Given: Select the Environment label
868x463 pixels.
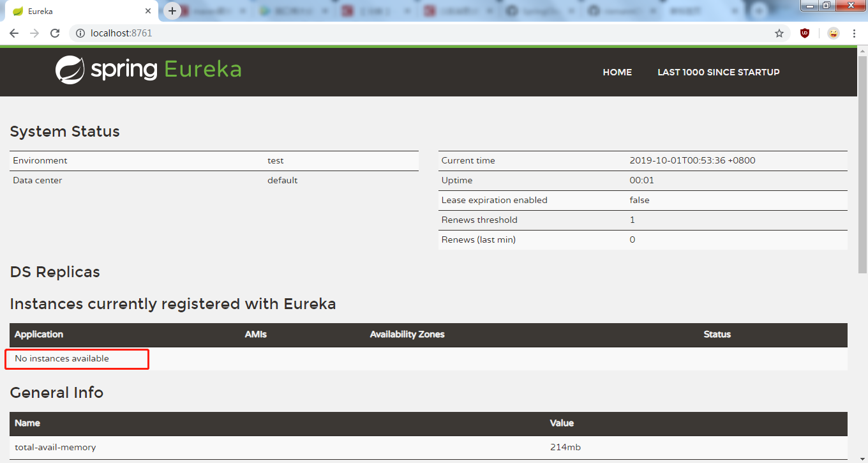Looking at the screenshot, I should click(x=40, y=160).
